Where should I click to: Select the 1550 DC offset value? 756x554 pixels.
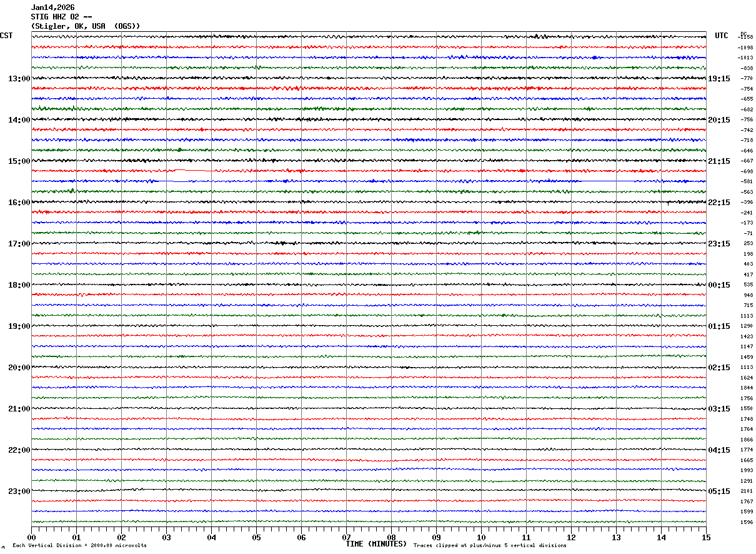[747, 408]
